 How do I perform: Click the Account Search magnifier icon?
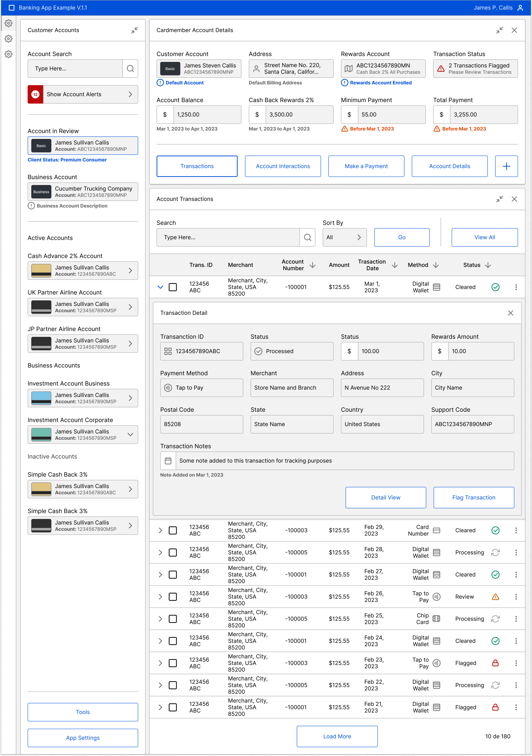click(x=130, y=68)
